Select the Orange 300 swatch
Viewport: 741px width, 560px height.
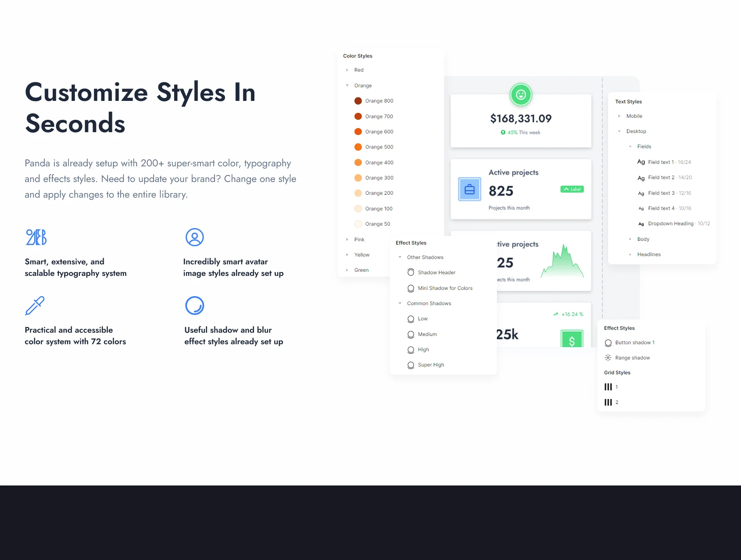358,178
